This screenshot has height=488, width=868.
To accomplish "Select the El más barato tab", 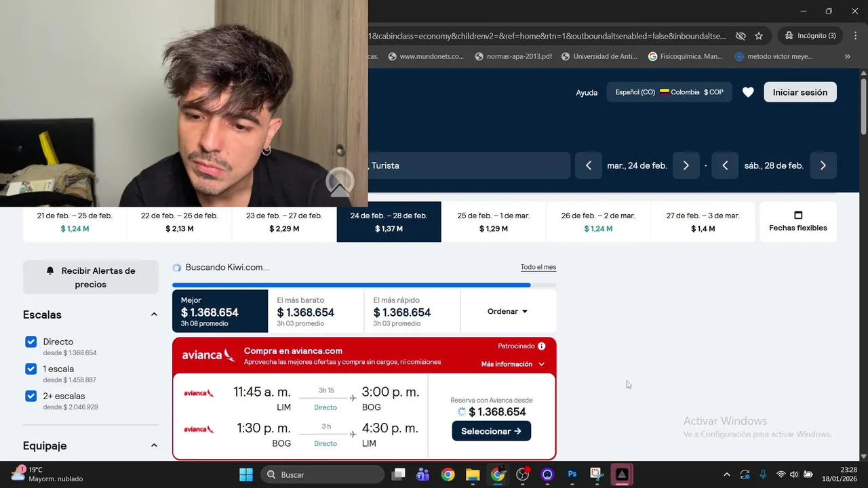I will 316,311.
